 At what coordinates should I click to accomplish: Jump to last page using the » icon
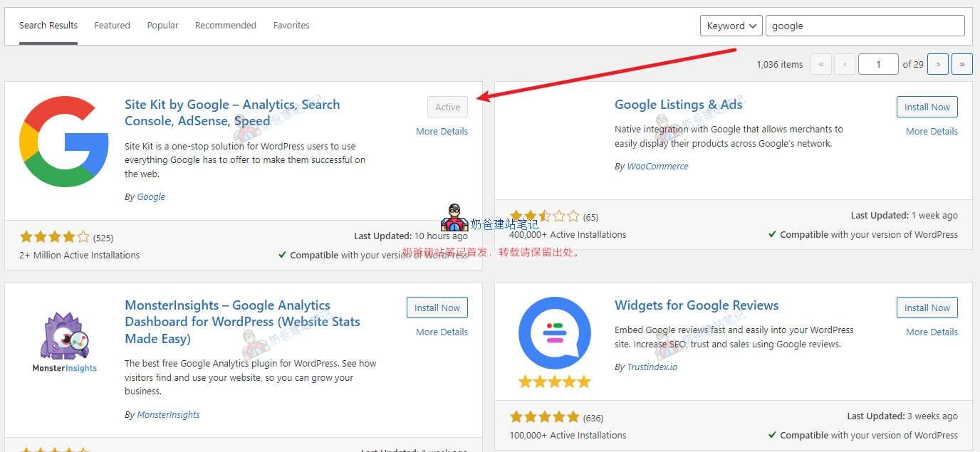pyautogui.click(x=962, y=63)
